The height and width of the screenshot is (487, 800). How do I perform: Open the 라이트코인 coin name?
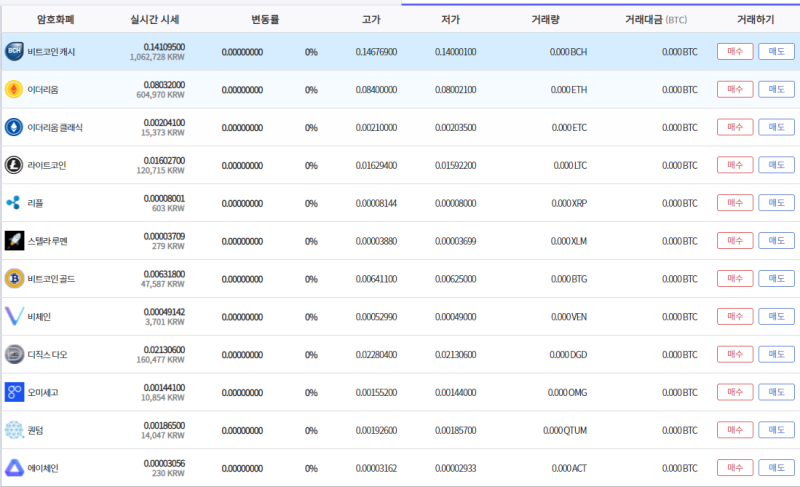[x=46, y=165]
